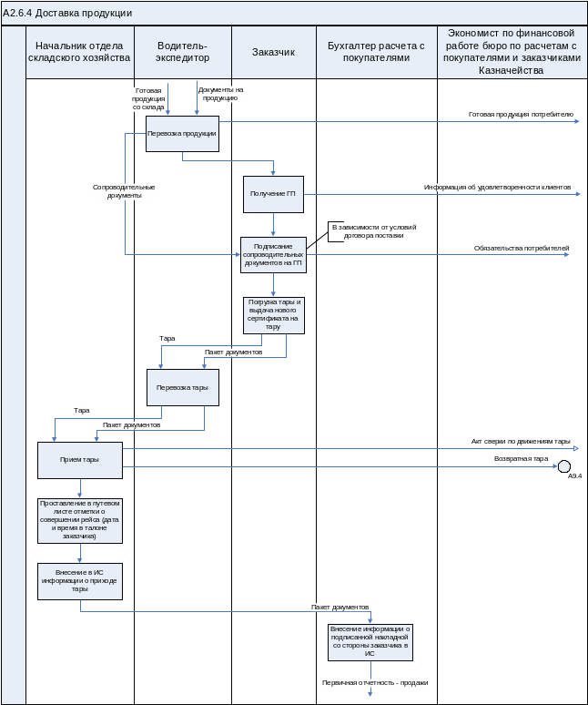Viewport: 588px width, 705px height.
Task: Click the label 'Готовая продукция со склада'
Action: 148,99
